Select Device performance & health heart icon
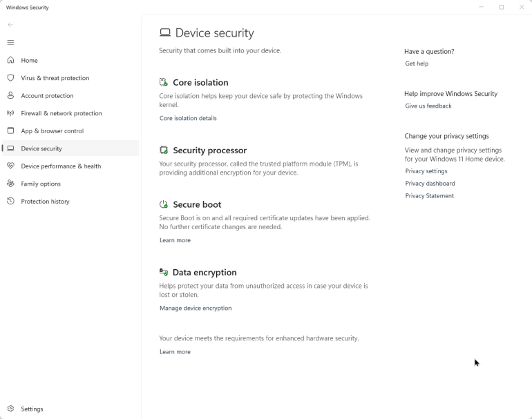532x419 pixels. point(10,166)
